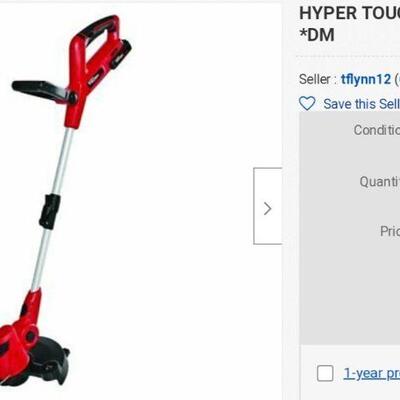The height and width of the screenshot is (400, 400).
Task: Open seller feedback score beside tflynn12
Action: pyautogui.click(x=397, y=80)
